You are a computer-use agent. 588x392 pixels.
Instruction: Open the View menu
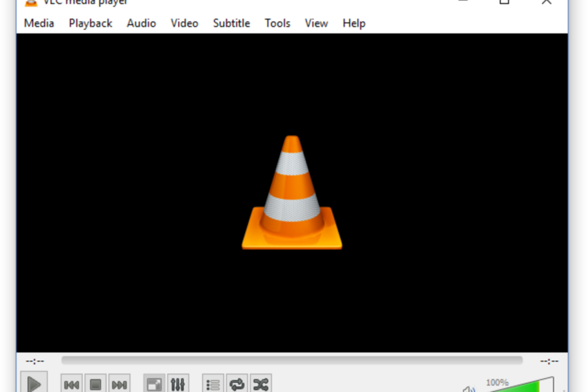(x=316, y=23)
